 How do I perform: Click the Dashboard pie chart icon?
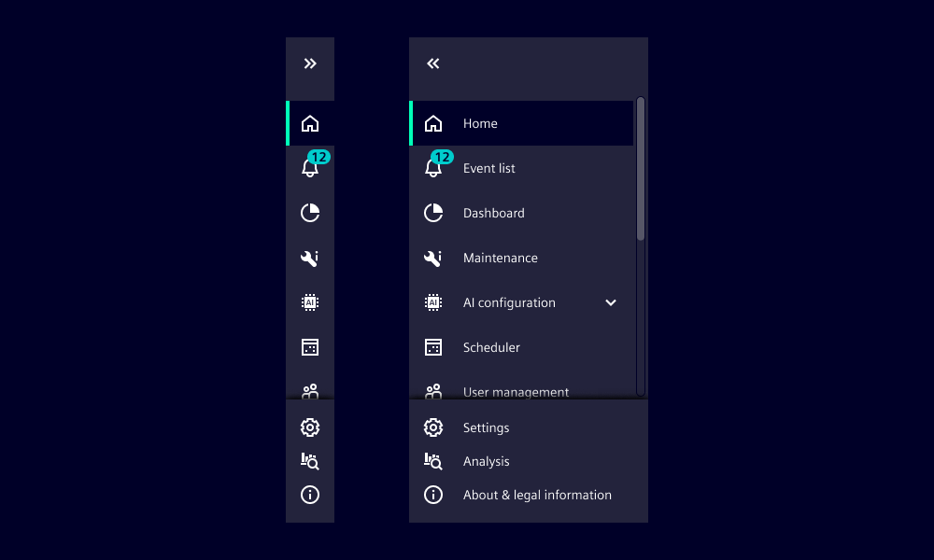click(x=310, y=212)
